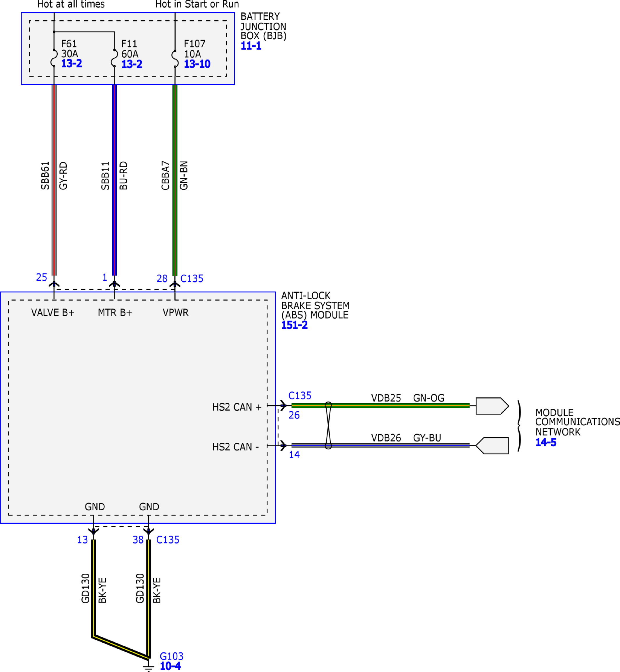620x672 pixels.
Task: Open the 13-10 link beside fuse F107
Action: point(197,64)
